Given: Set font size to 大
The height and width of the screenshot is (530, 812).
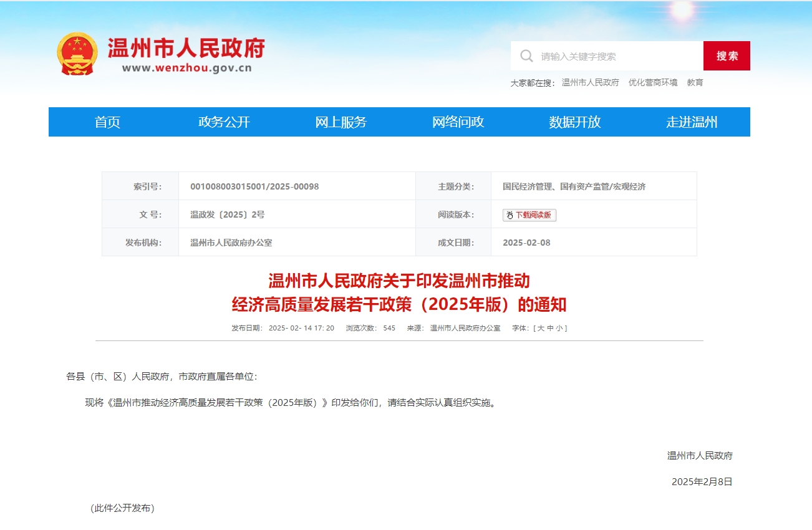Looking at the screenshot, I should point(541,328).
